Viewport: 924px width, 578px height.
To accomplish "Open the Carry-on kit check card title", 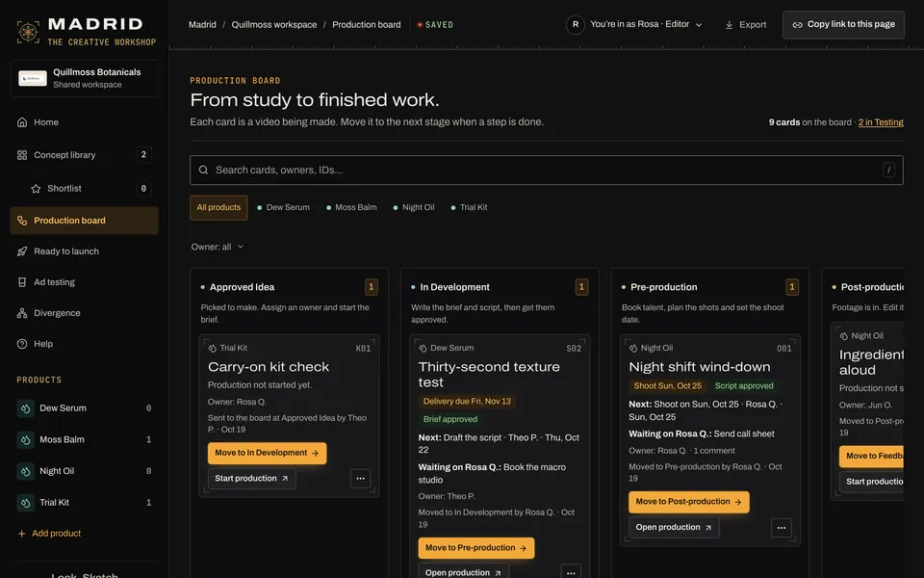I will (x=269, y=367).
